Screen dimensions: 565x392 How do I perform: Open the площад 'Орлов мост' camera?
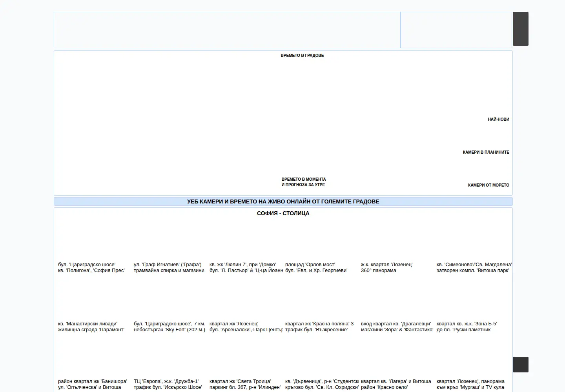(x=316, y=268)
